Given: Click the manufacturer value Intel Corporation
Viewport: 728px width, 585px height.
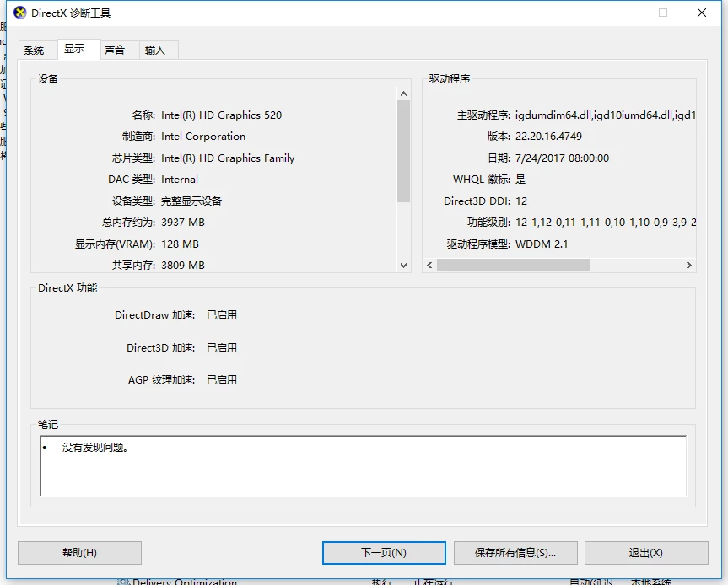Looking at the screenshot, I should 203,137.
